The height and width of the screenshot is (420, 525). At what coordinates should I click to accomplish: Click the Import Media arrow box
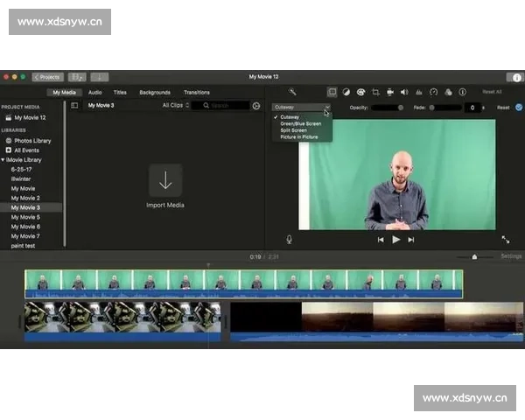coord(165,181)
